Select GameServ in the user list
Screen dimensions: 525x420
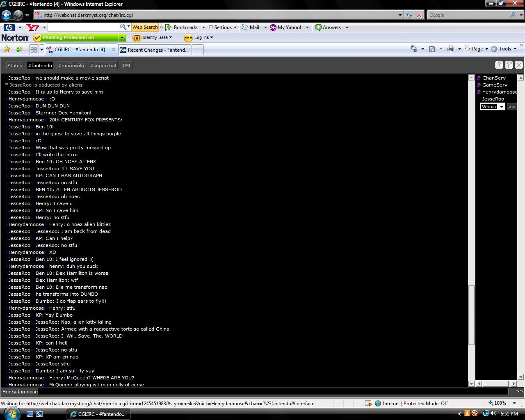tap(495, 85)
